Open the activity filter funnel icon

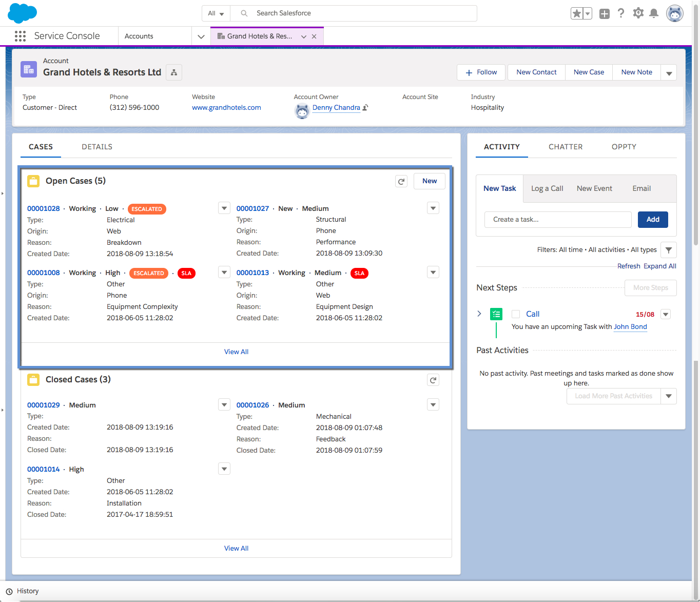pos(668,250)
